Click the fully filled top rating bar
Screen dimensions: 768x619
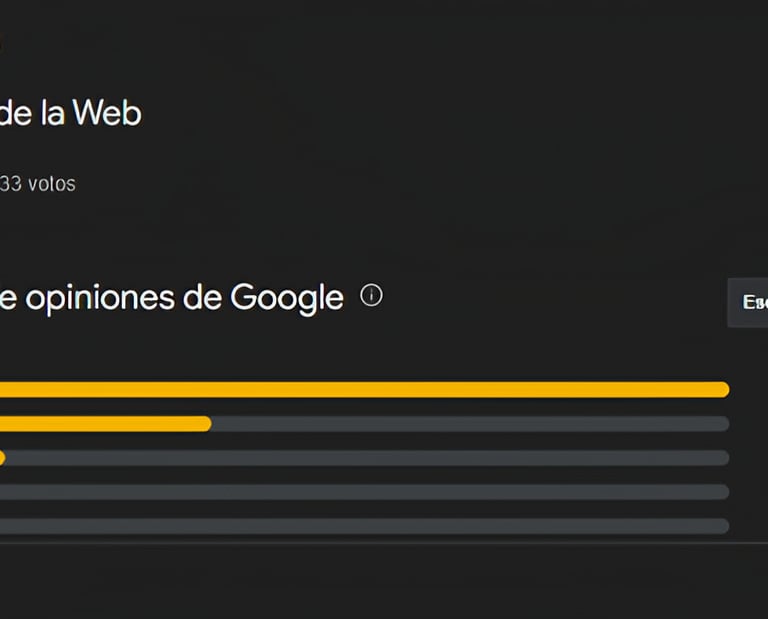click(364, 389)
